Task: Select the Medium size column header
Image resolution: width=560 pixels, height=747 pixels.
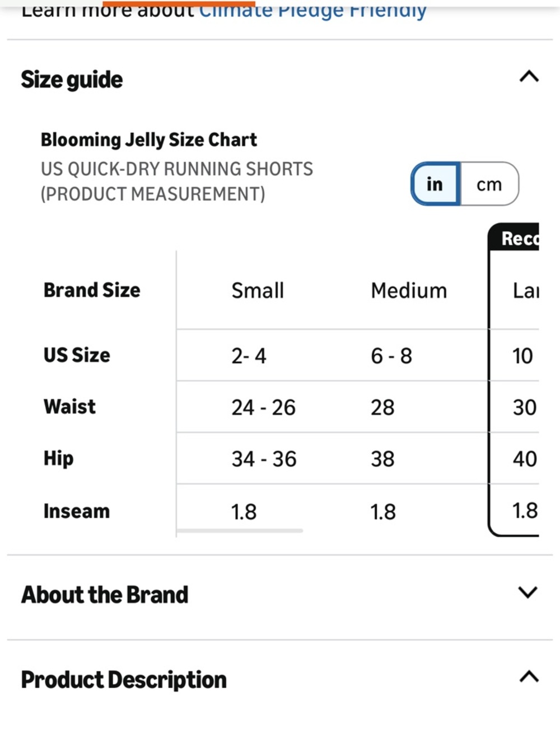Action: (x=409, y=290)
